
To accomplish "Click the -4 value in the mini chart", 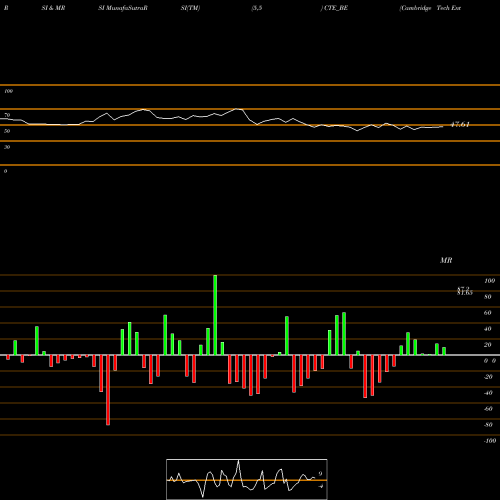I will click(x=321, y=486).
